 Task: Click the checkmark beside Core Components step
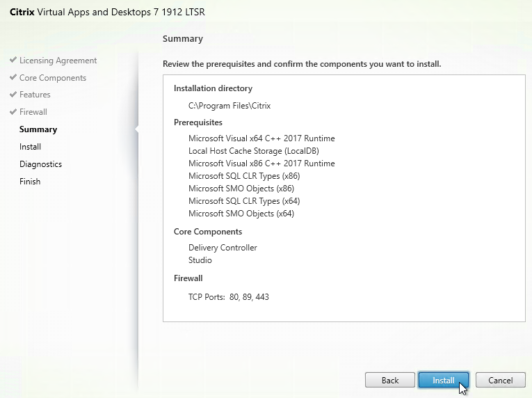pyautogui.click(x=13, y=77)
